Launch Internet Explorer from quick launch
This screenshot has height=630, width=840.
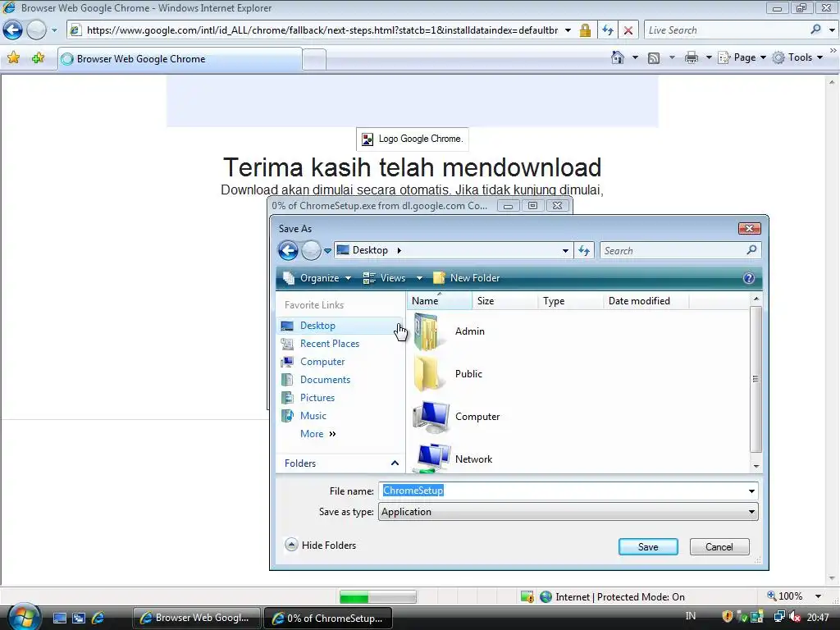(98, 619)
